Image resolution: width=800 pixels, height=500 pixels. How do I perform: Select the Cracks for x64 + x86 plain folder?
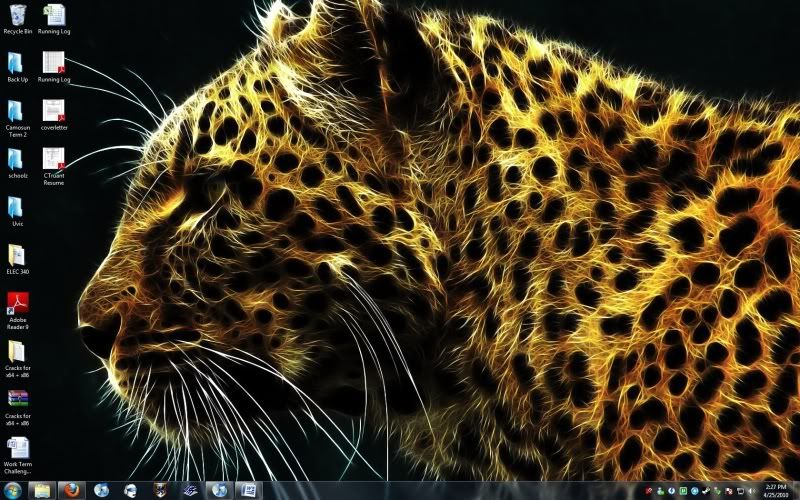click(x=17, y=358)
